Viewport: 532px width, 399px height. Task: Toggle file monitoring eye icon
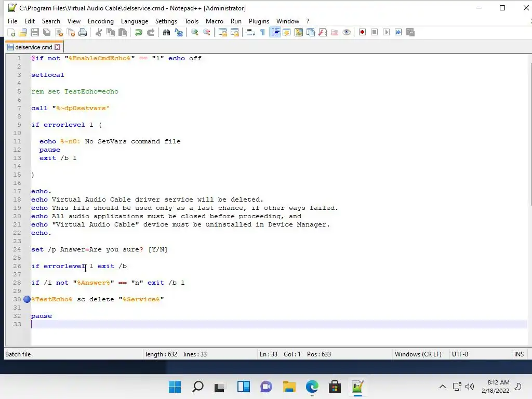tap(347, 32)
